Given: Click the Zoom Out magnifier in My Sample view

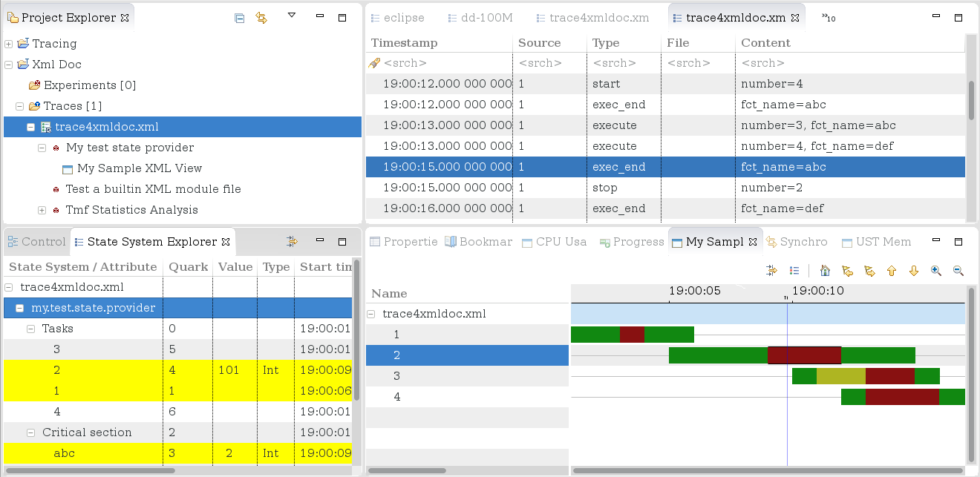Looking at the screenshot, I should click(x=958, y=271).
